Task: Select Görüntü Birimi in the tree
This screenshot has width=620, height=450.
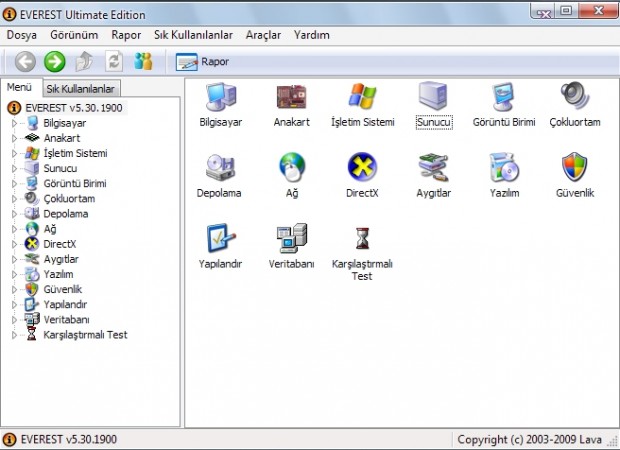Action: click(75, 184)
